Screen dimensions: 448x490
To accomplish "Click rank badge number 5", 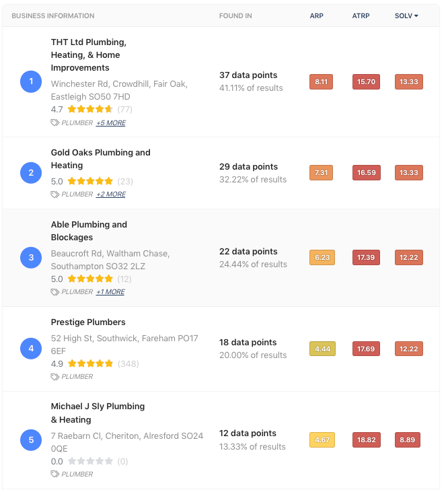I will point(31,440).
